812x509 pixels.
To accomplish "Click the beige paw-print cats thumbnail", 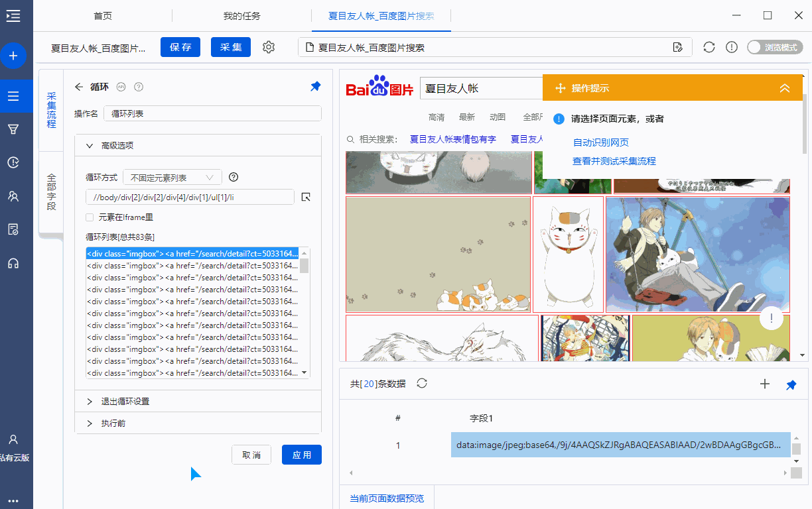I will (439, 254).
